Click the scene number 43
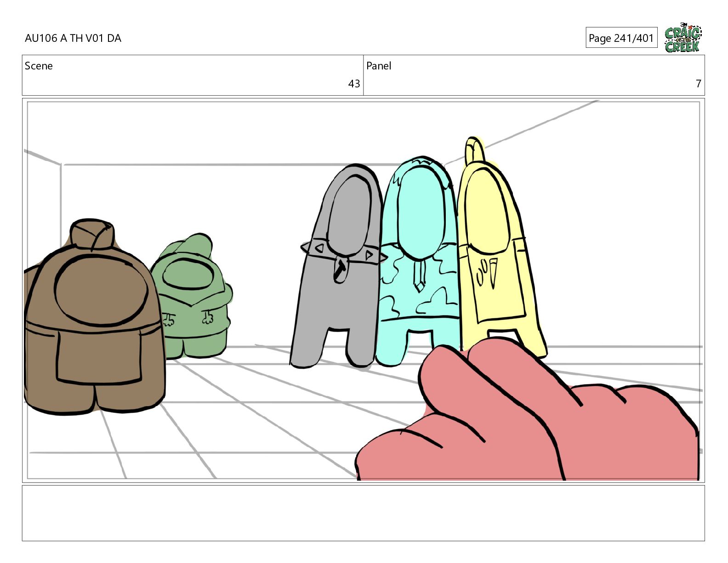This screenshot has width=728, height=563. [354, 84]
